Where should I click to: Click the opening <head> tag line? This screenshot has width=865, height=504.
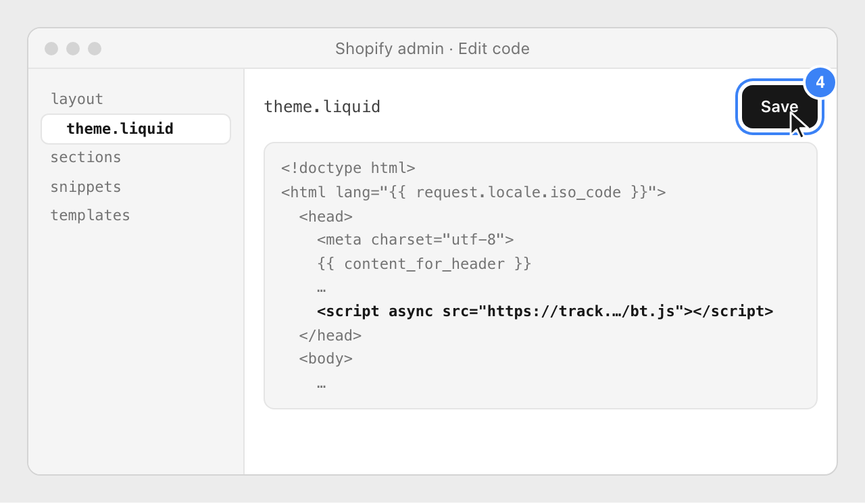point(326,217)
